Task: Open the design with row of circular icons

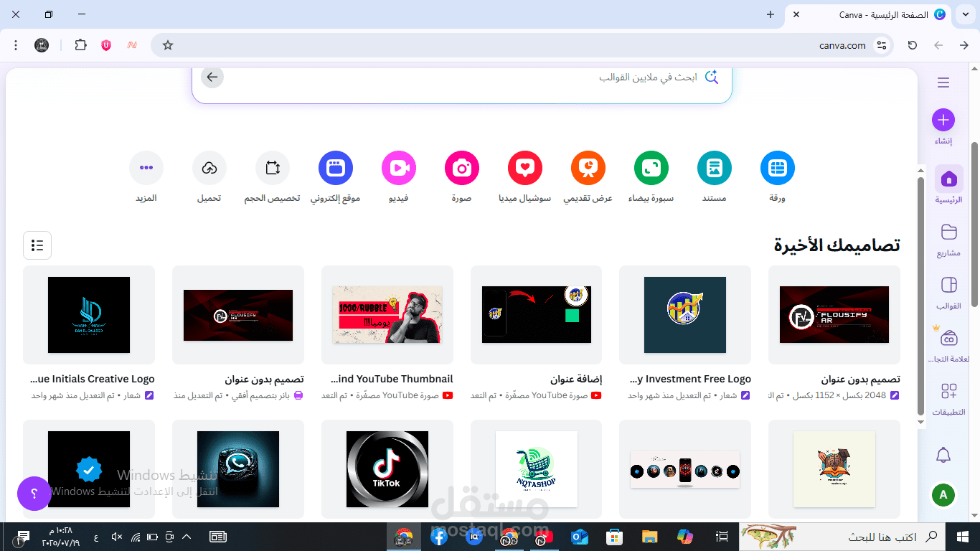Action: (685, 469)
